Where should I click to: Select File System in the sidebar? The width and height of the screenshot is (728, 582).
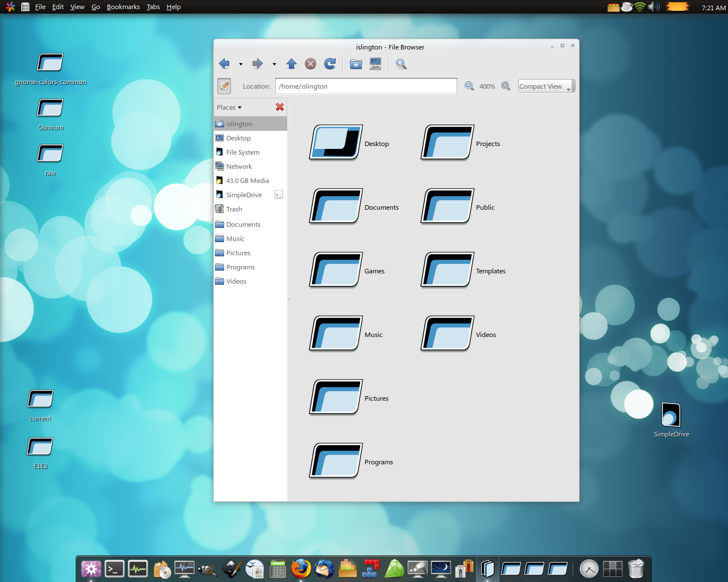[242, 152]
